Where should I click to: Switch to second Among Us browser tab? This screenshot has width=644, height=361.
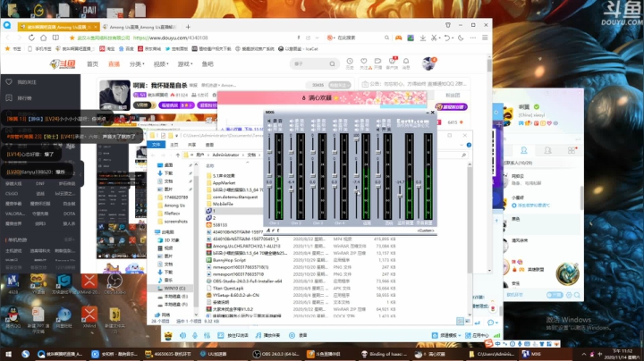coord(140,27)
